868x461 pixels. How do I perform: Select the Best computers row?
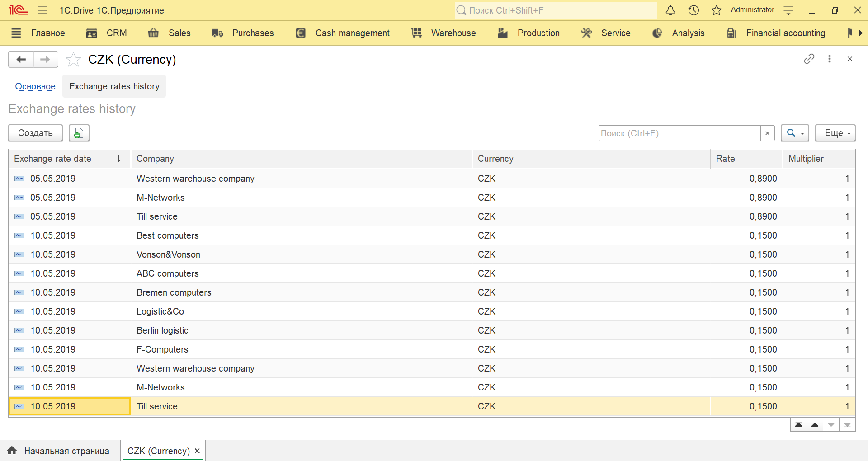[432, 235]
